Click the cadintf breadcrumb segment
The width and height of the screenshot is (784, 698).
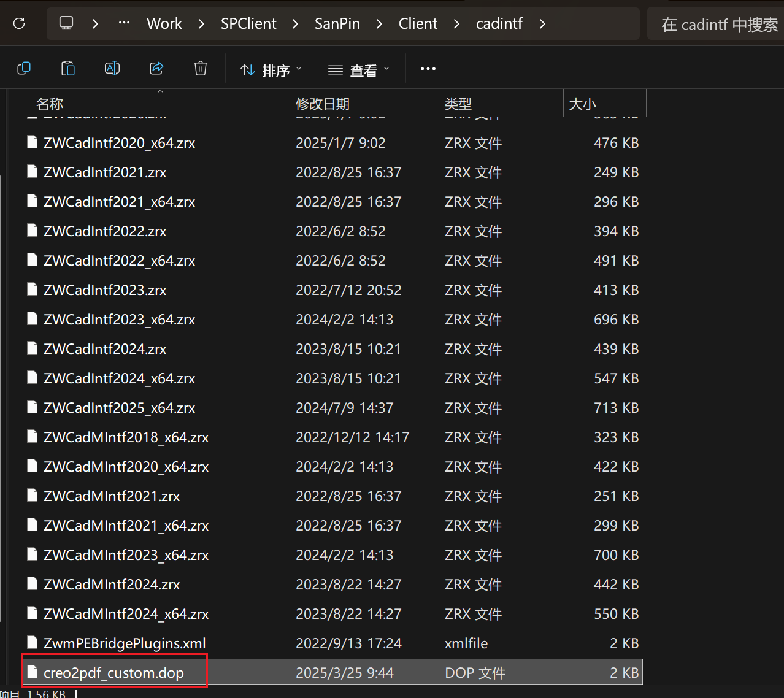click(499, 23)
